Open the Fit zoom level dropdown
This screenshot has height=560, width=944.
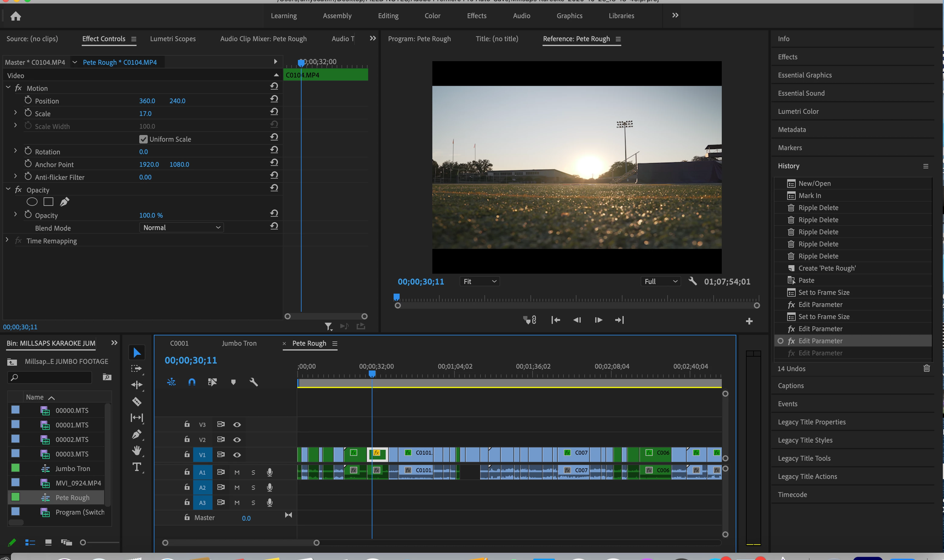[479, 282]
